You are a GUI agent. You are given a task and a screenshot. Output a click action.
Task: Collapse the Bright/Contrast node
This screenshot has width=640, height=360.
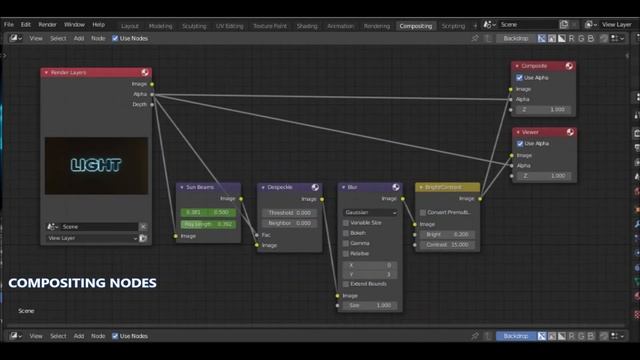421,187
